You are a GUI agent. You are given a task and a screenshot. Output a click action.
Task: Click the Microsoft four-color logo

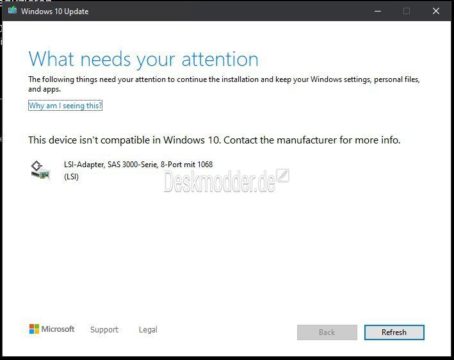34,329
